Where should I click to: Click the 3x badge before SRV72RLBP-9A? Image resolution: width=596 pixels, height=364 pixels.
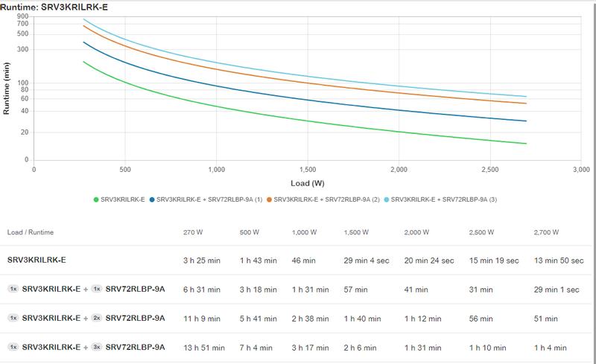(x=97, y=347)
